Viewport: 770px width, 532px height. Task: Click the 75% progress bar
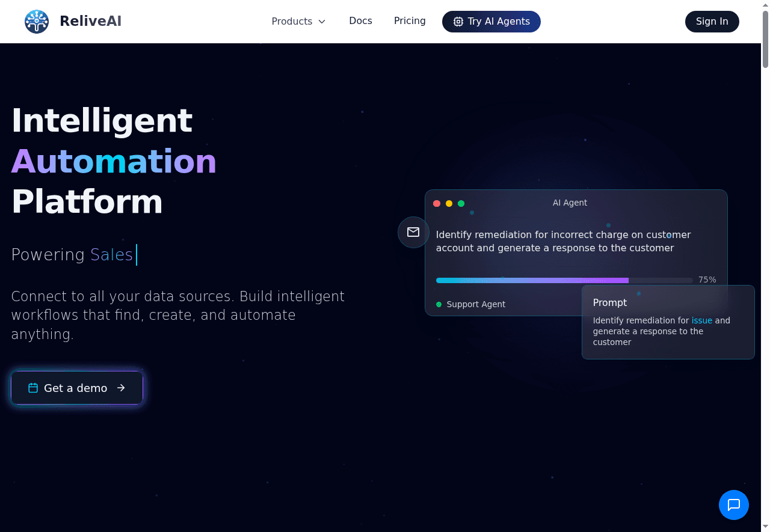(564, 280)
